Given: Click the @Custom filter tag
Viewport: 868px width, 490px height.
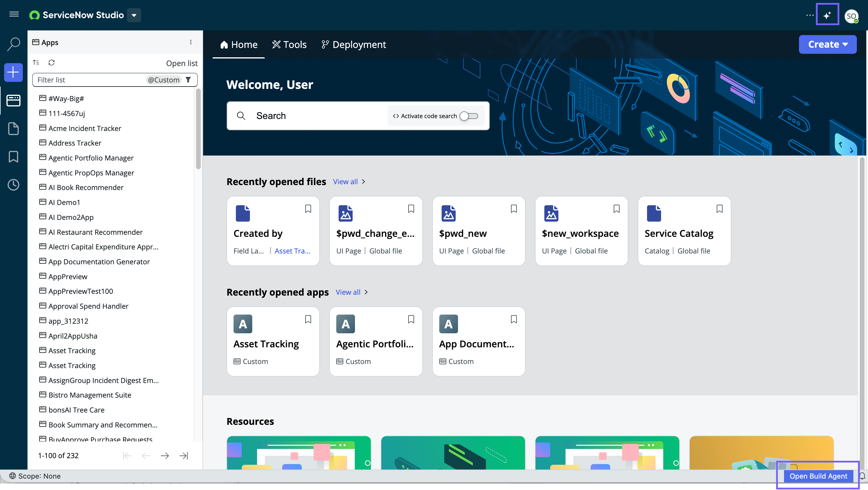Looking at the screenshot, I should tap(164, 80).
